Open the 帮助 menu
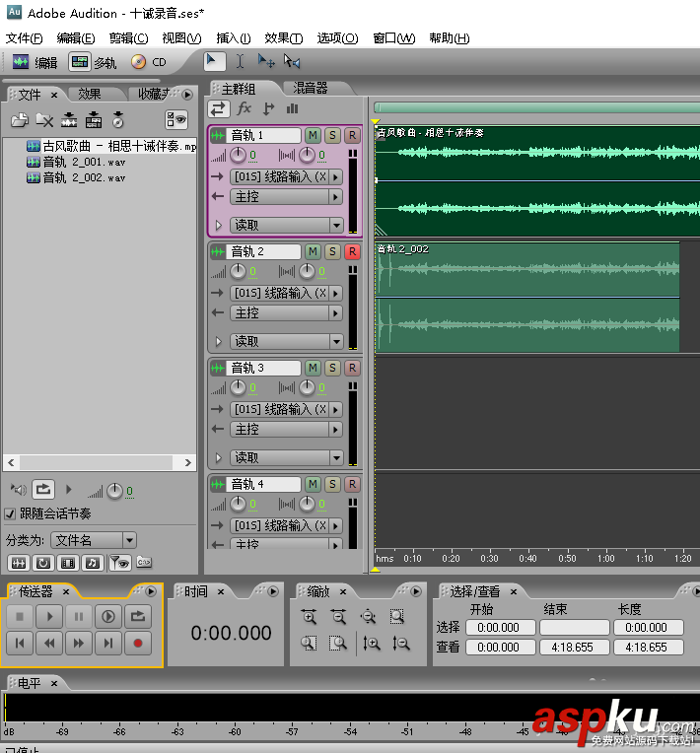The width and height of the screenshot is (700, 753). coord(450,37)
